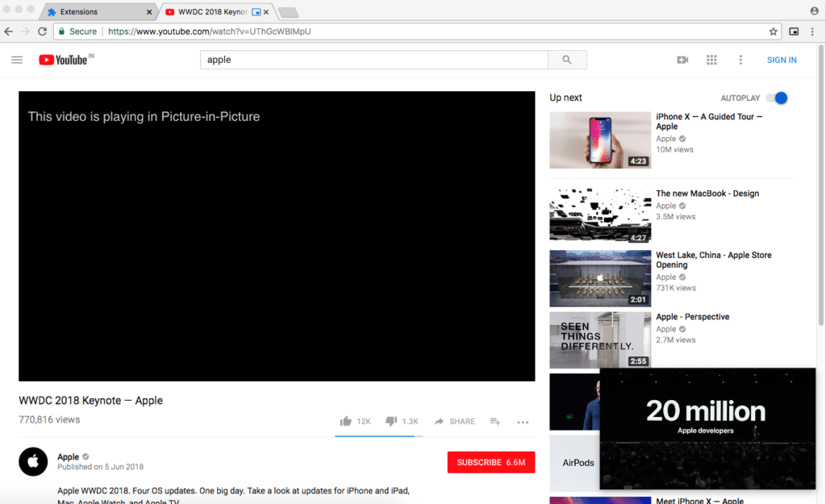
Task: Open the upload video camera icon
Action: [x=682, y=60]
